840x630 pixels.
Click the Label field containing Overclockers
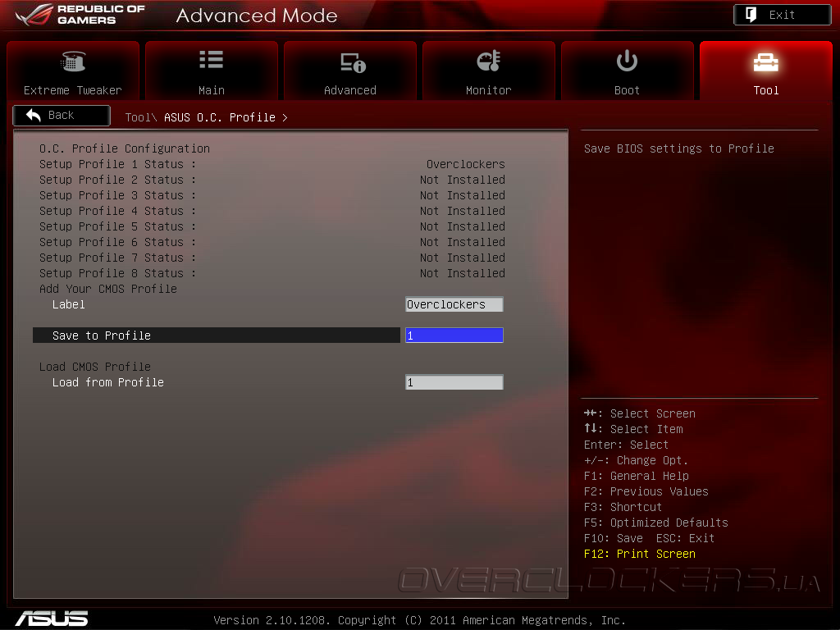pos(454,304)
